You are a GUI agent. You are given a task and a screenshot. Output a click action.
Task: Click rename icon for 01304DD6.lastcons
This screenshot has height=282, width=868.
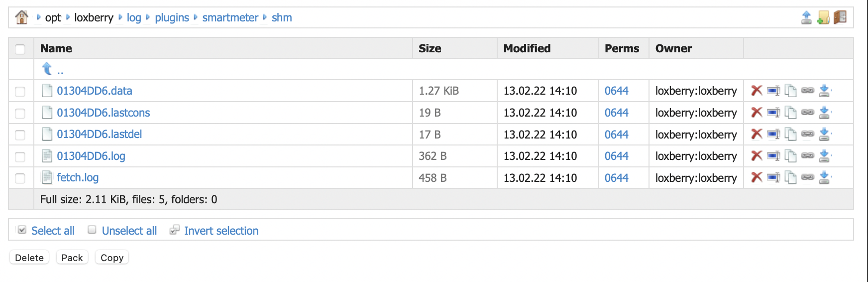pos(773,113)
